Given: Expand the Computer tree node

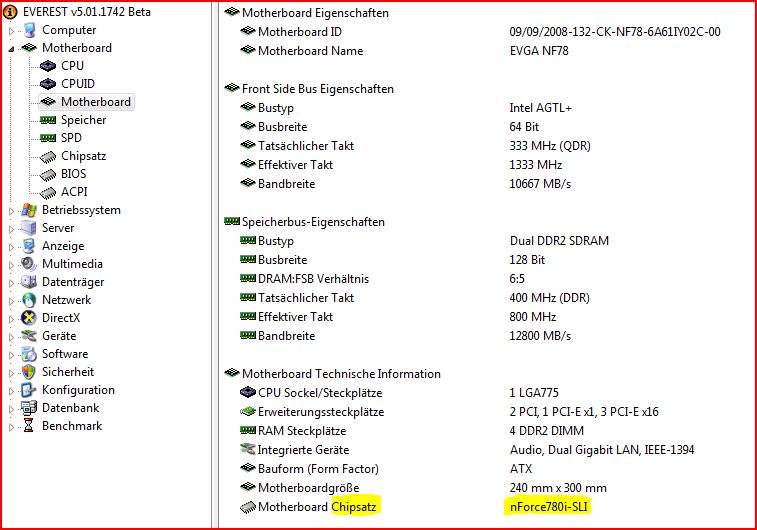Looking at the screenshot, I should click(12, 31).
